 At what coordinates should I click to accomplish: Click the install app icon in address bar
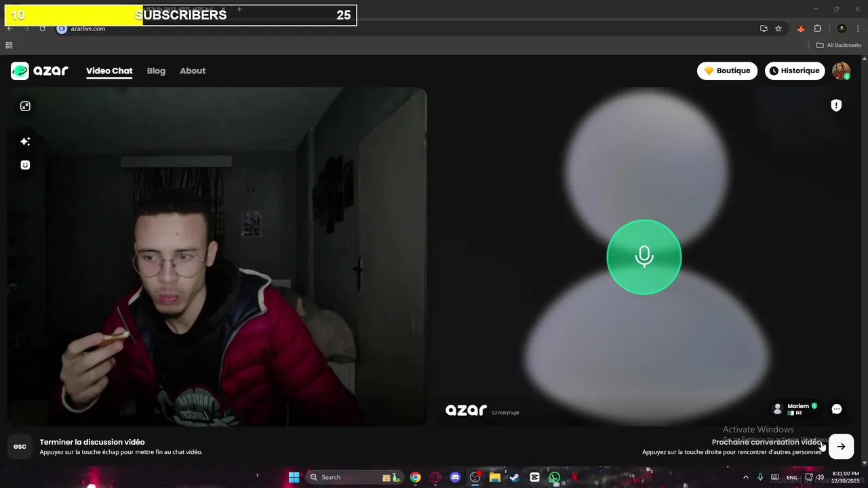point(764,28)
